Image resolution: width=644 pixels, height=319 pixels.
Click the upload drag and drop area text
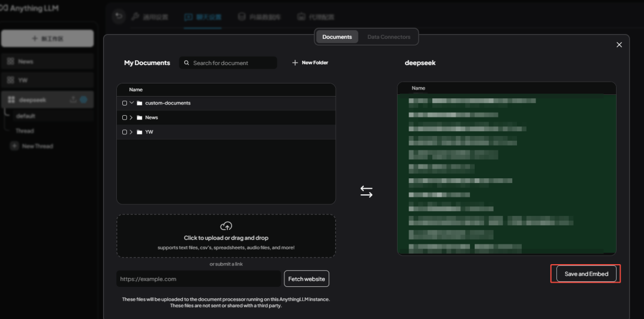pos(226,238)
